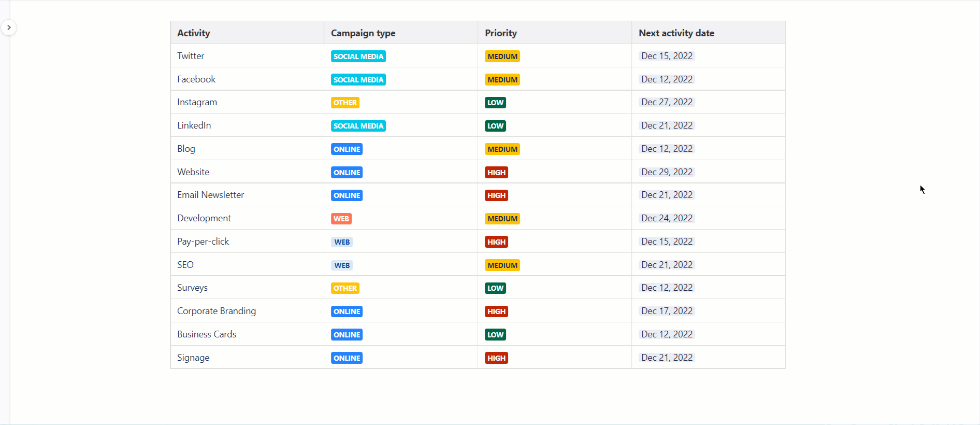Click the Dec 29, 2022 date for Website
The width and height of the screenshot is (980, 425).
point(667,172)
